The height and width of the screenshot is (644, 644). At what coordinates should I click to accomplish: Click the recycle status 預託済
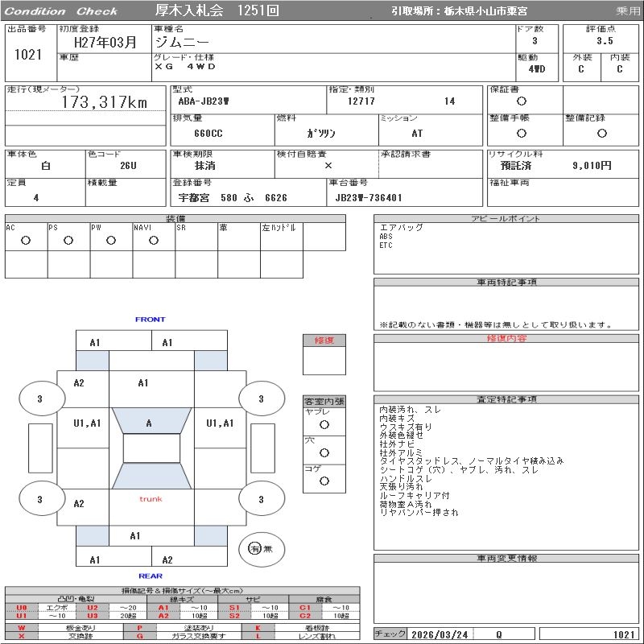coord(516,166)
